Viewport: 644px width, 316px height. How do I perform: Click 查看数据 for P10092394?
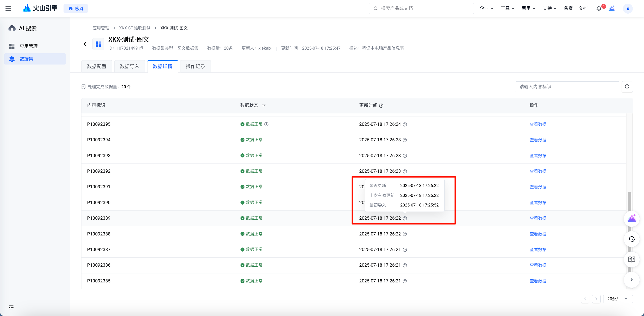538,140
